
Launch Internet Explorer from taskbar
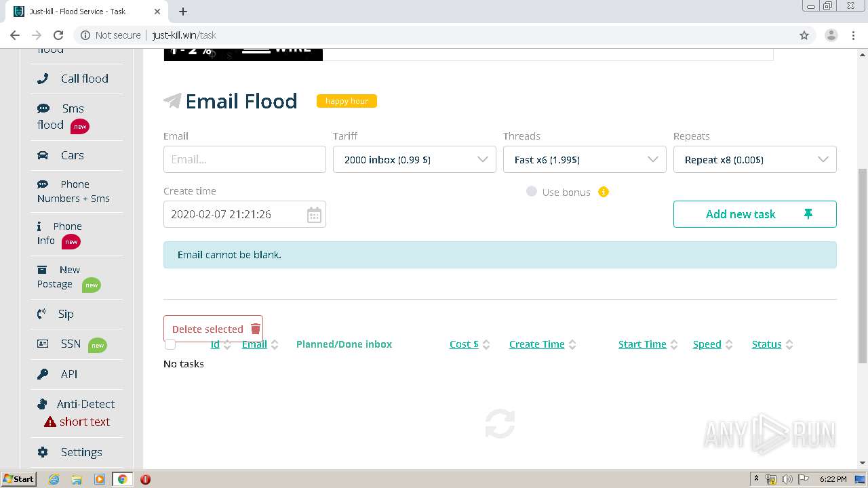[x=54, y=479]
